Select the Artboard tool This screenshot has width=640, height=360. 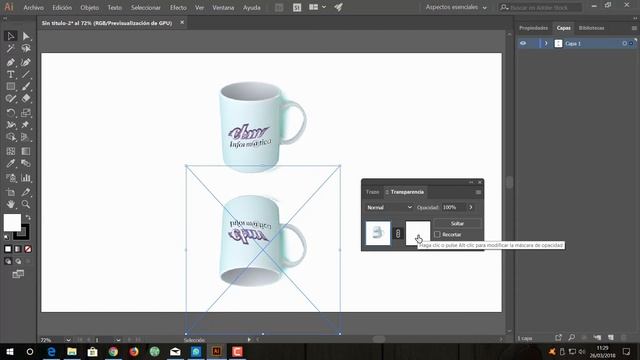pyautogui.click(x=11, y=192)
